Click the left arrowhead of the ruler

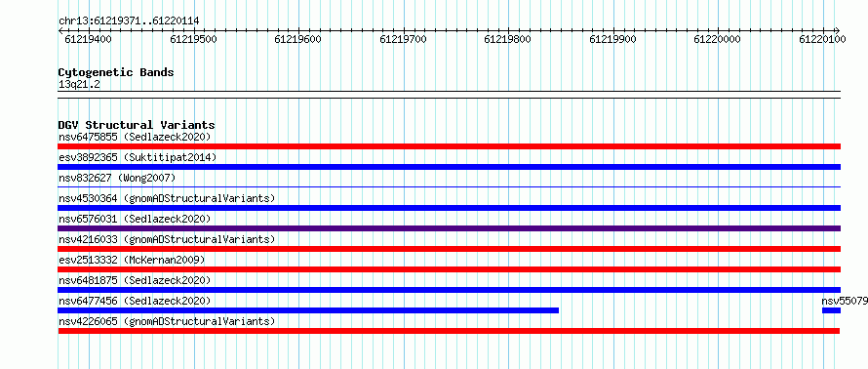pos(60,30)
